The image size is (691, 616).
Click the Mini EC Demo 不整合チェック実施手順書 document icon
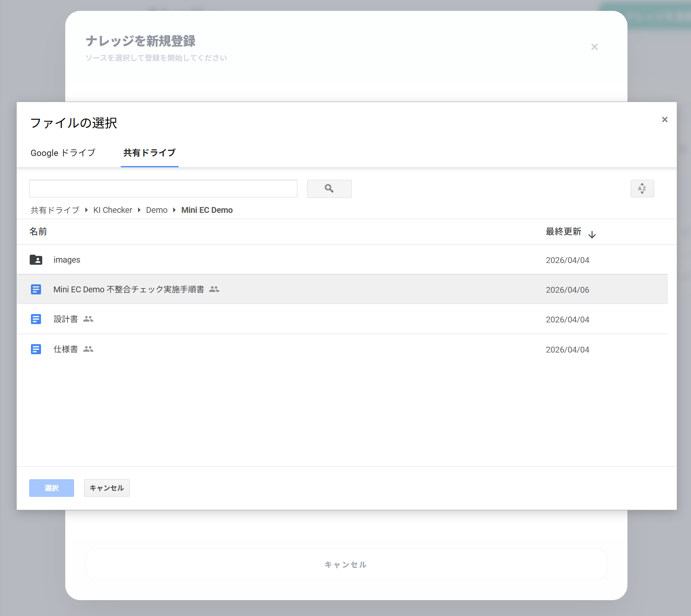36,289
